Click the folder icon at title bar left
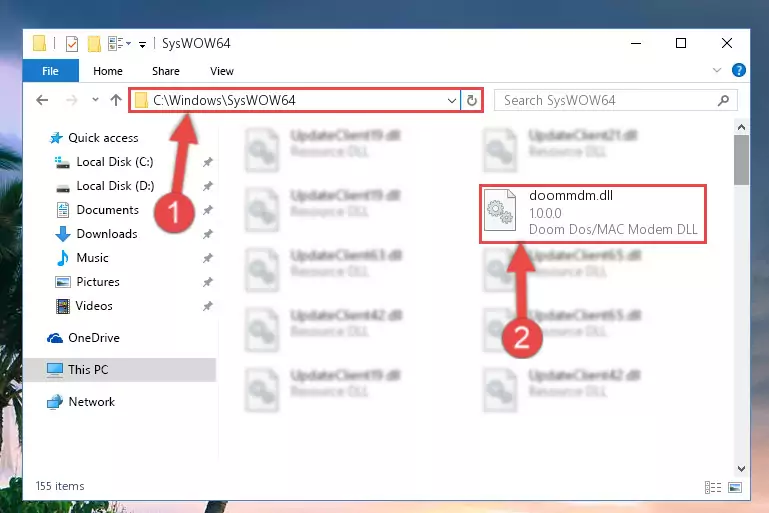 (x=39, y=43)
